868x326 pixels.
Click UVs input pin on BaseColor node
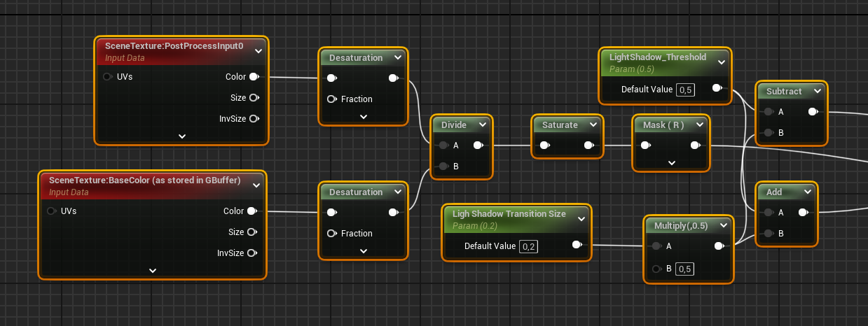52,211
